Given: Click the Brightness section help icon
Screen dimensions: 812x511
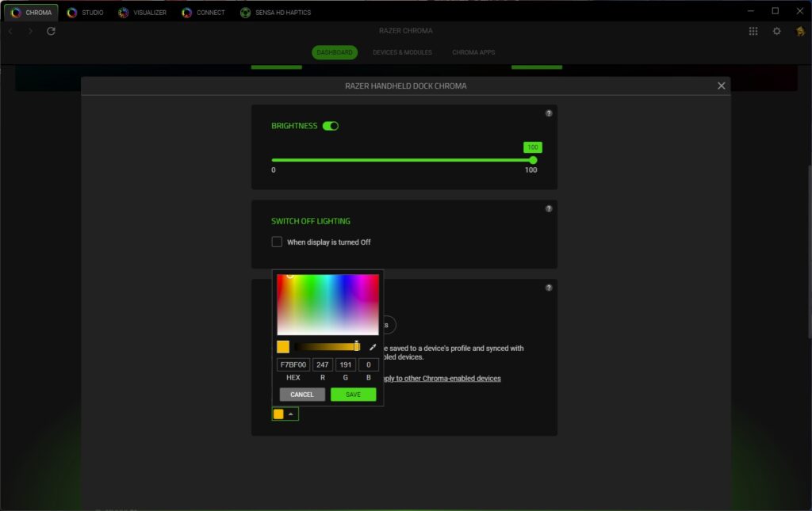Looking at the screenshot, I should 549,113.
